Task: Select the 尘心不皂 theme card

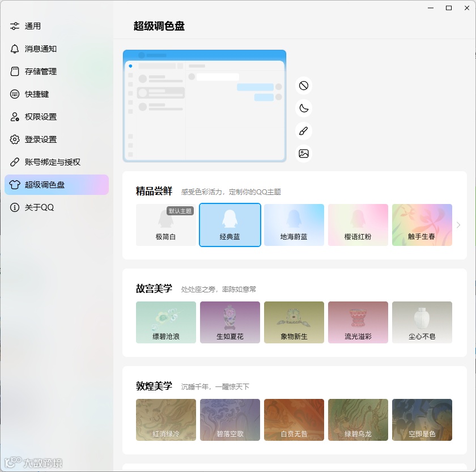Action: pyautogui.click(x=422, y=322)
